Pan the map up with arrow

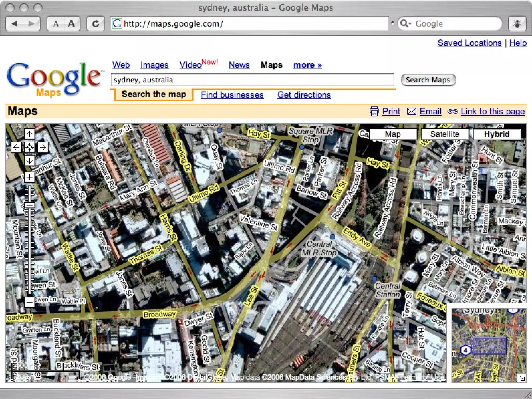point(29,134)
